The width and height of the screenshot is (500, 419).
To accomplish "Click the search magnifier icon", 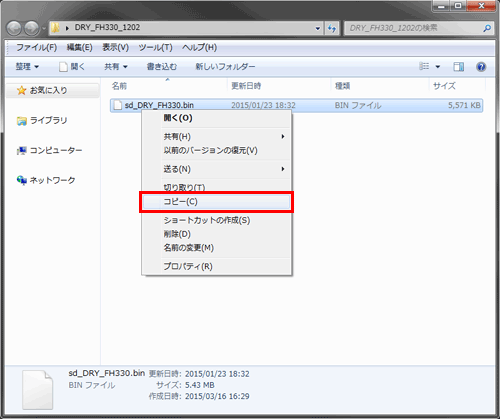I will click(x=487, y=28).
